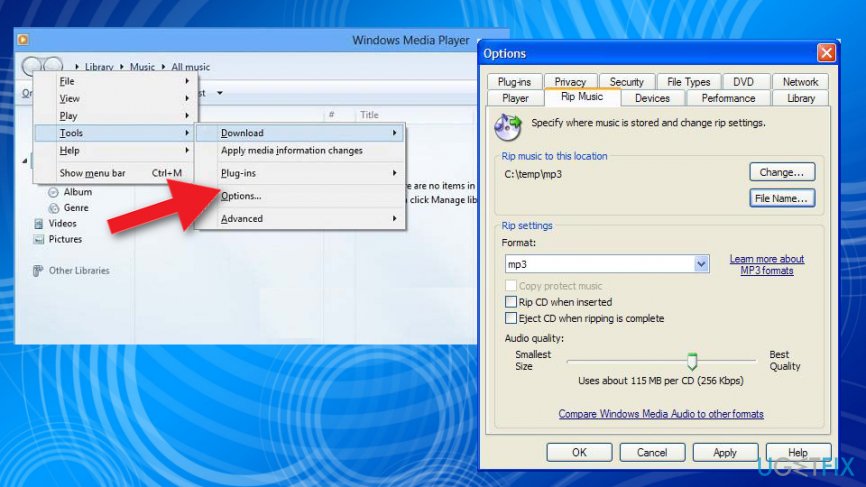Click the # column header

[331, 115]
